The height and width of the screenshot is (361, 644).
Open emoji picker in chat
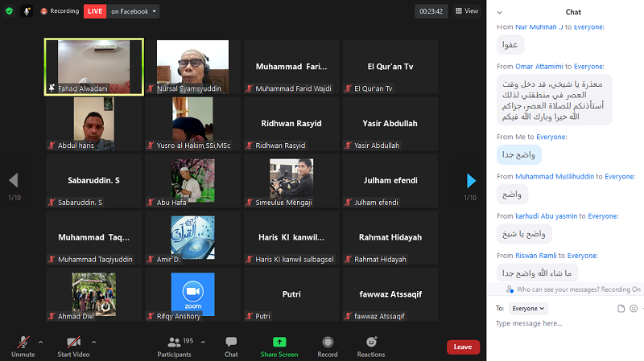[x=634, y=309]
